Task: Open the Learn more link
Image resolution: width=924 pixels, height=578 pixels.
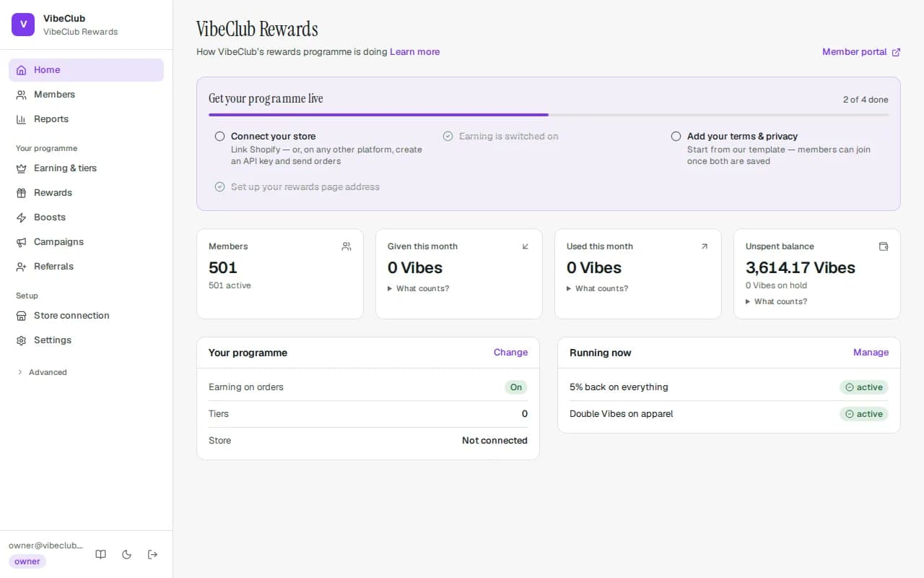Action: tap(415, 51)
